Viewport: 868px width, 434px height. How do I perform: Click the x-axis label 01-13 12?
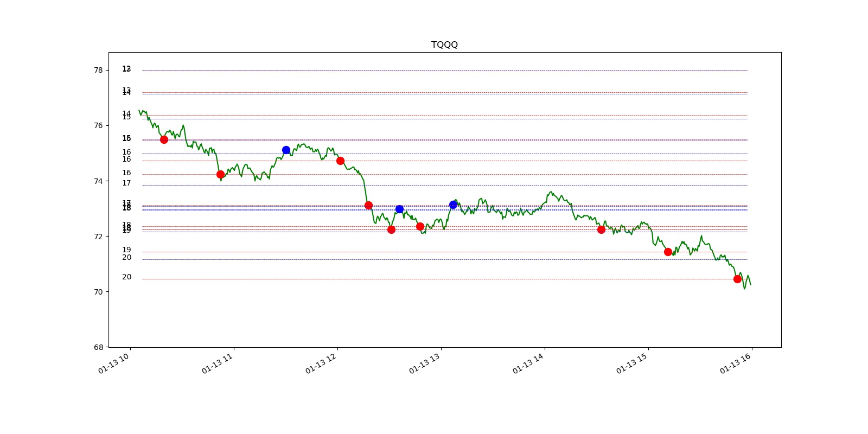(321, 363)
